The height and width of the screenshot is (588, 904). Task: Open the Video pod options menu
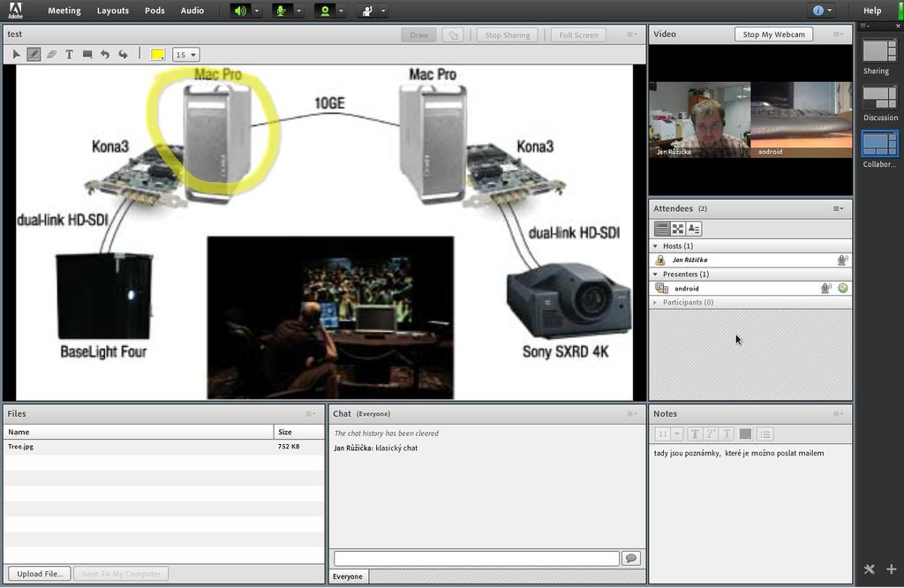pos(839,34)
